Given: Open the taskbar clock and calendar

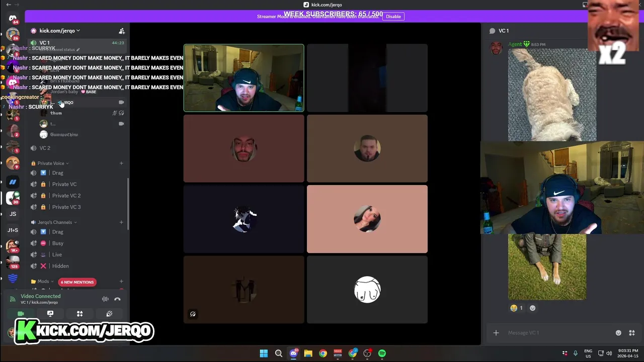Looking at the screenshot, I should tap(628, 353).
